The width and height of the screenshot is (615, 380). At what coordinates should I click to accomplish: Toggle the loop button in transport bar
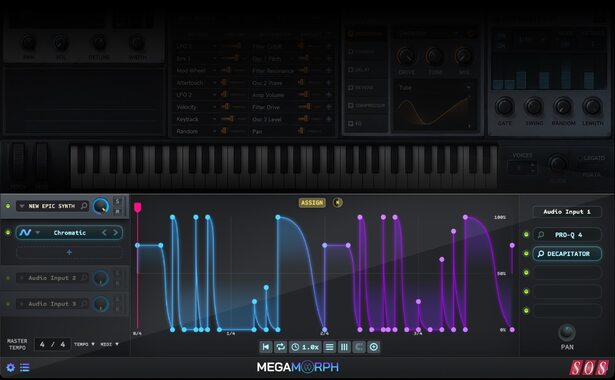coord(280,347)
